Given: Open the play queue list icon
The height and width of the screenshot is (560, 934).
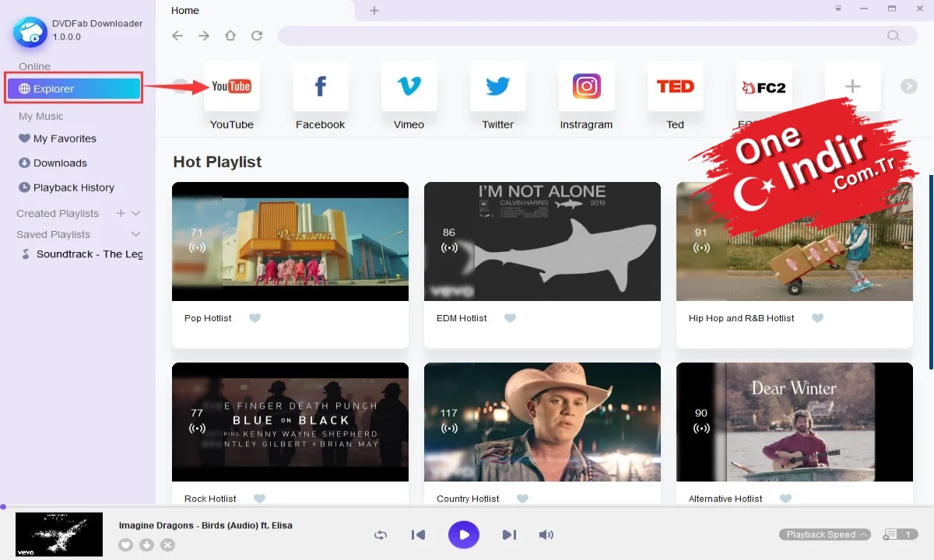Looking at the screenshot, I should (x=901, y=534).
